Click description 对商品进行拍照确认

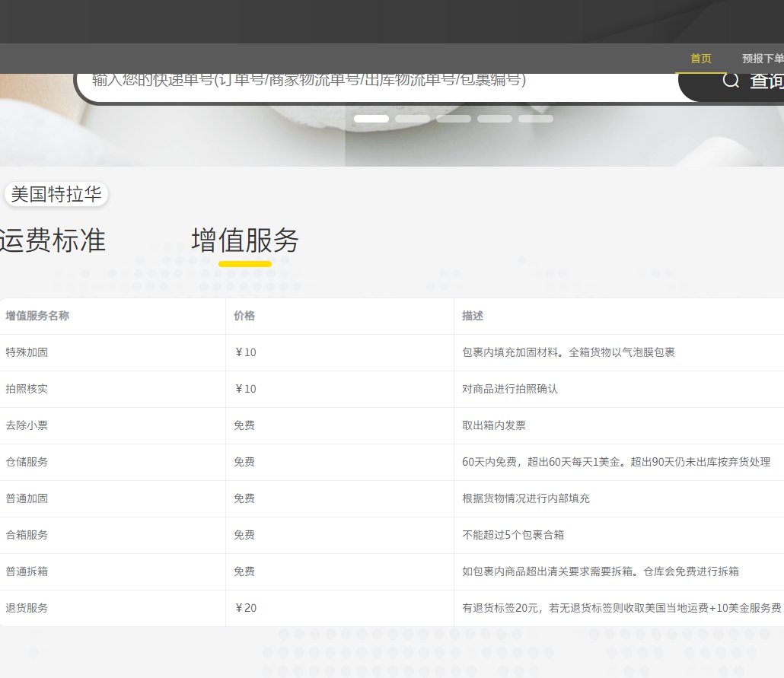click(x=510, y=389)
